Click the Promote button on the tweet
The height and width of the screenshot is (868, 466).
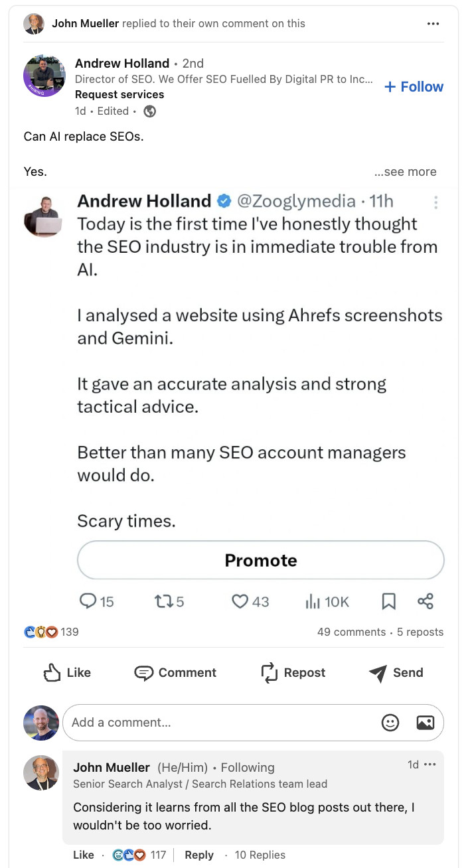[260, 559]
